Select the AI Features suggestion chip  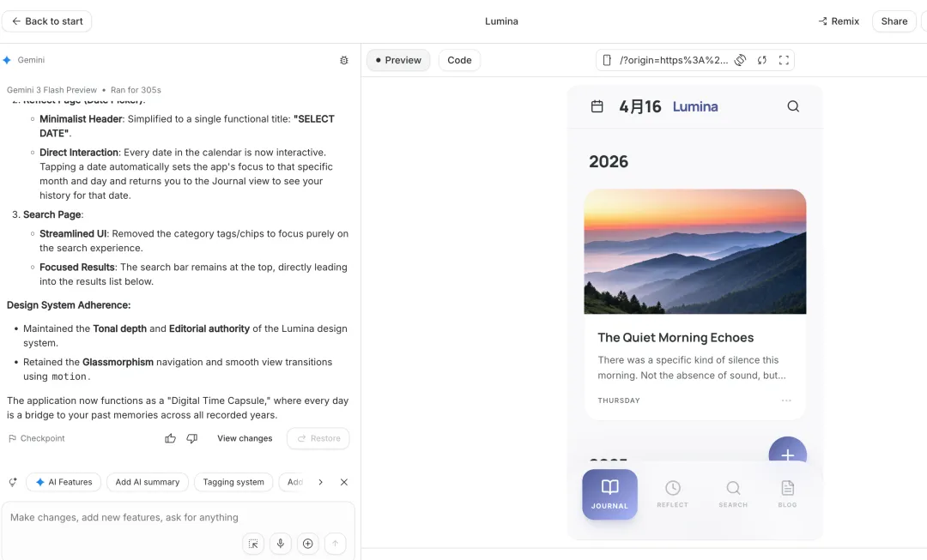pyautogui.click(x=64, y=482)
